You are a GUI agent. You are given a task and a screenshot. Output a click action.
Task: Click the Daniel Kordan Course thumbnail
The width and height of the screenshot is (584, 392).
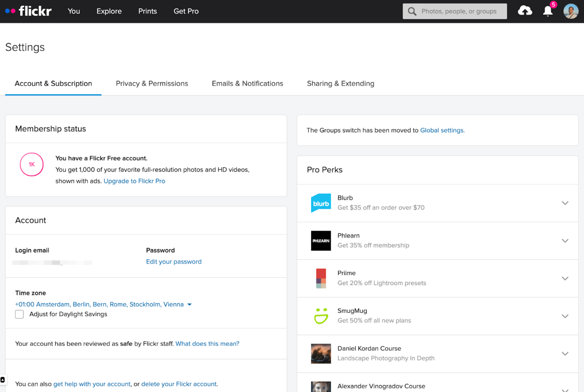coord(321,353)
